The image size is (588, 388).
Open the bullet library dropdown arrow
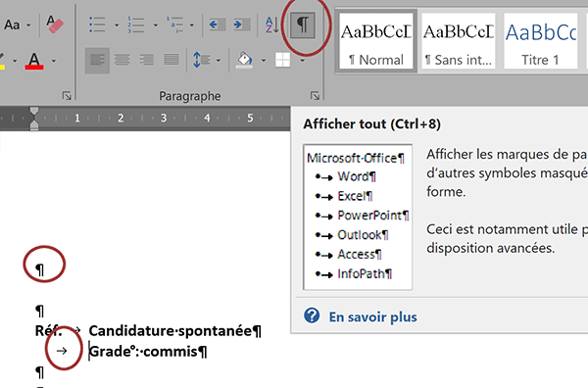(117, 25)
